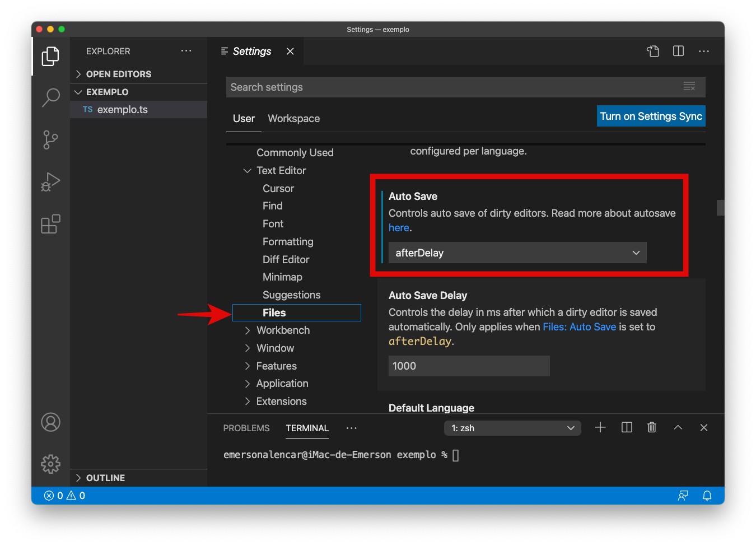Click Open Settings (JSON) icon
This screenshot has width=756, height=546.
pos(653,51)
